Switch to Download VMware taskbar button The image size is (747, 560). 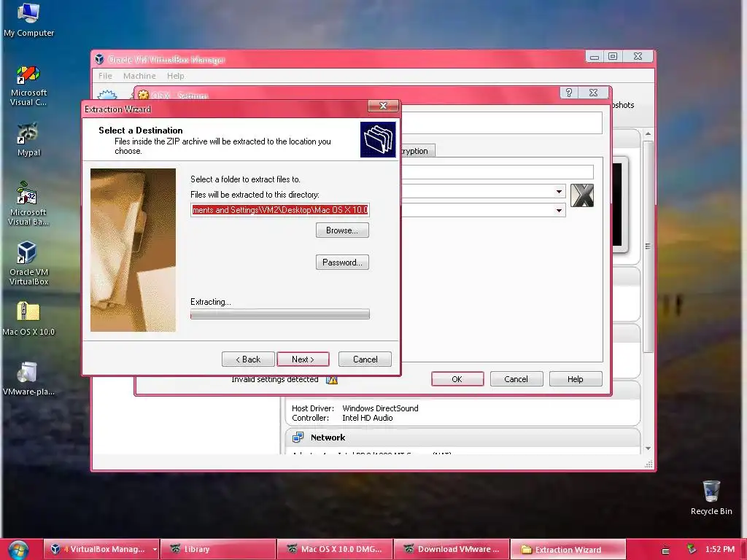click(x=452, y=549)
